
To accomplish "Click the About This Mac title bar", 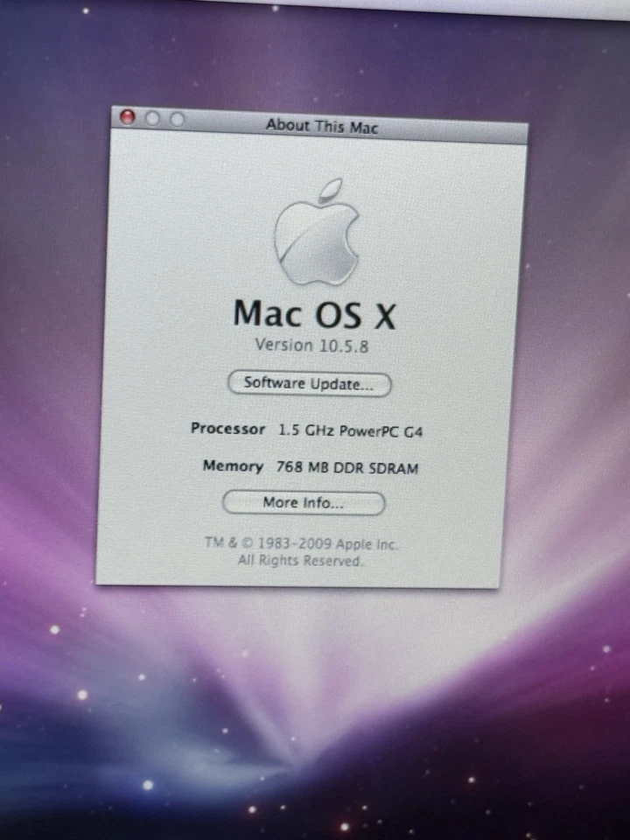I will click(320, 126).
